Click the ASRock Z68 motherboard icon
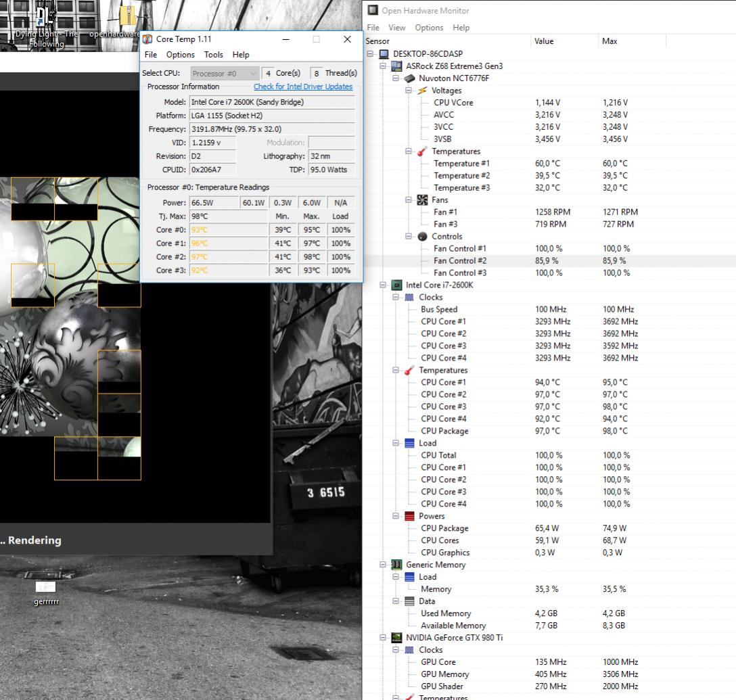 click(x=397, y=66)
